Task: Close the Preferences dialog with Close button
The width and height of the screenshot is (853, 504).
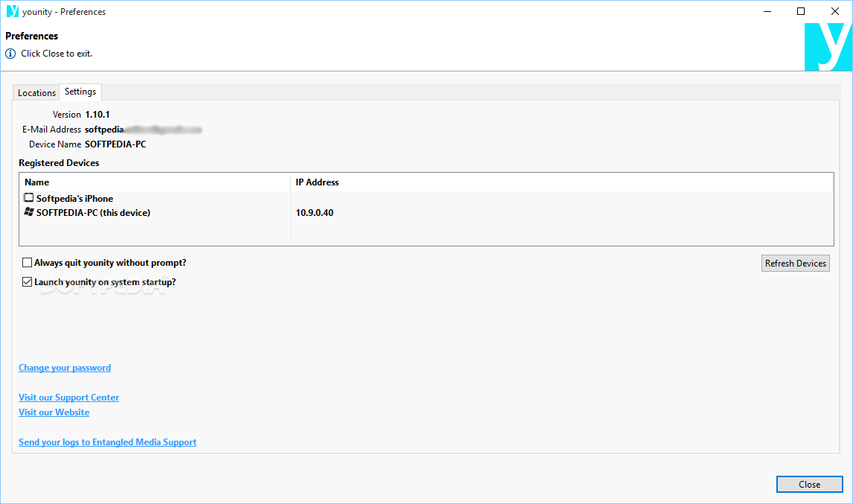Action: 810,485
